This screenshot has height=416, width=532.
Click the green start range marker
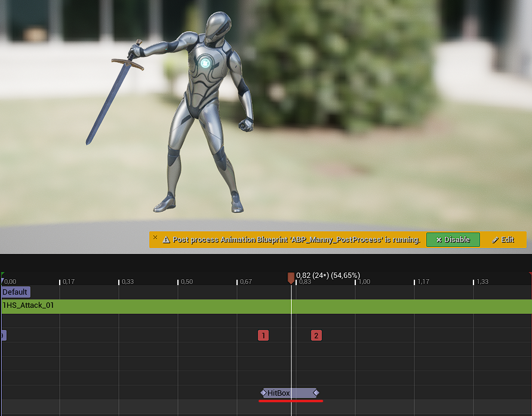[x=2, y=275]
